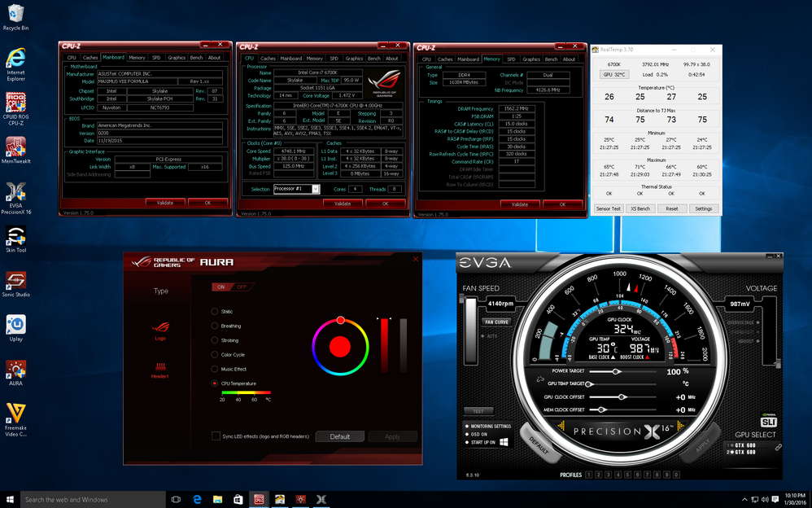
Task: Select the CPU Temperature lighting effect
Action: [215, 383]
